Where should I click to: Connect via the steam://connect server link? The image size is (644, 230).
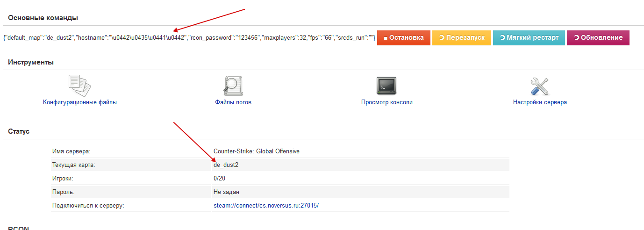click(x=266, y=205)
